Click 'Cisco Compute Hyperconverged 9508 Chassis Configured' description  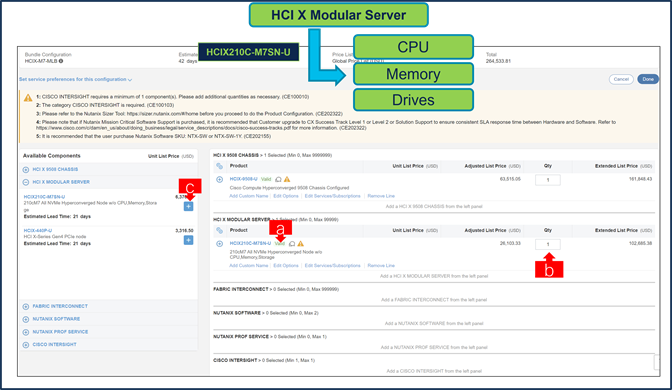[289, 188]
